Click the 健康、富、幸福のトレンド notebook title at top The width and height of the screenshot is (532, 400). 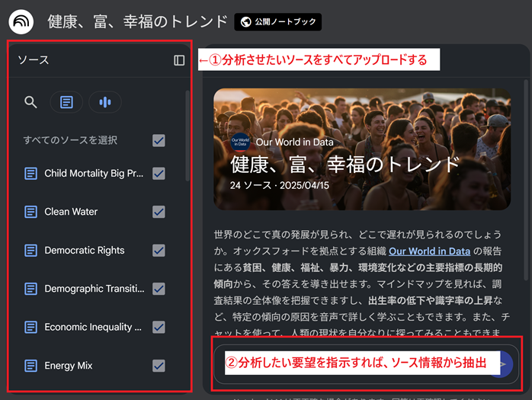click(138, 21)
